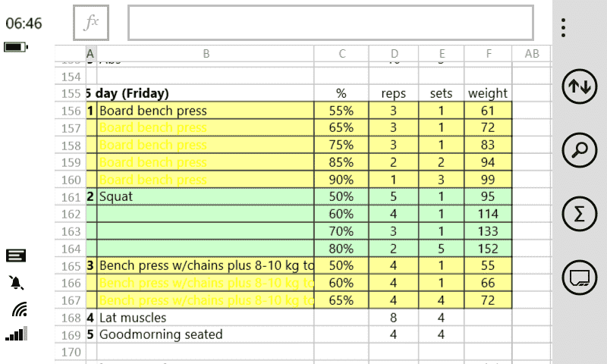
Task: Open the sort arrows button
Action: (579, 87)
